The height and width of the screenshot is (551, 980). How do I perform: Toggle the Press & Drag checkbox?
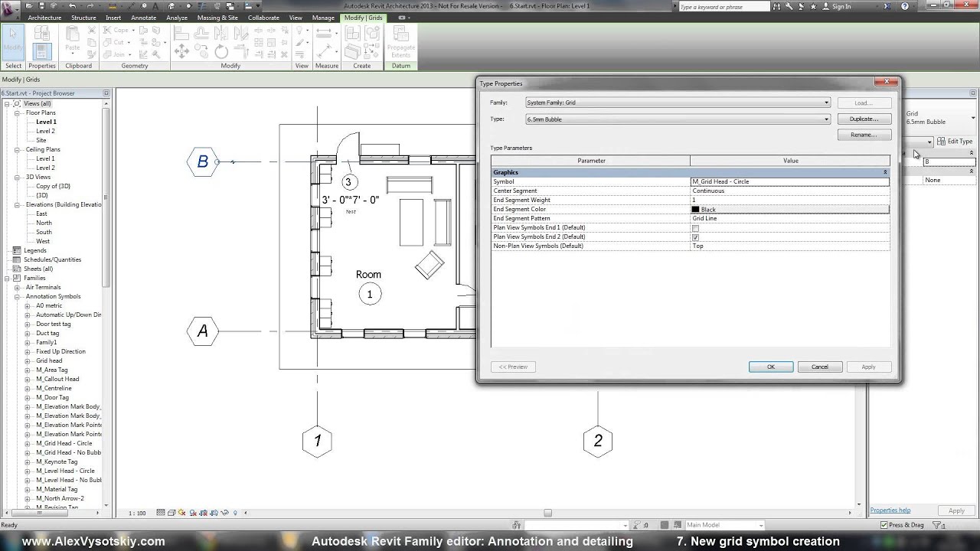[x=884, y=525]
